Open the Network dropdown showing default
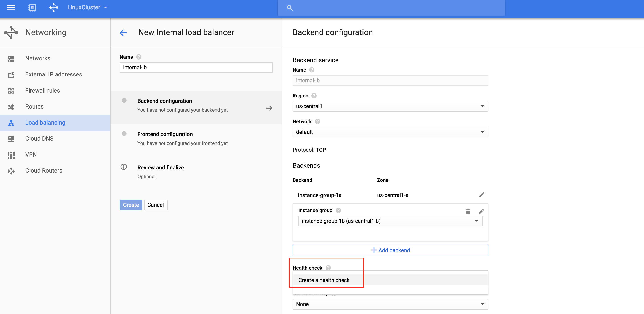644x314 pixels. (390, 132)
